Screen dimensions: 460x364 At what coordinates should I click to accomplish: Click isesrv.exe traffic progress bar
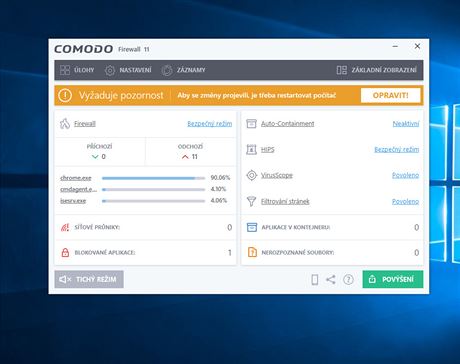(153, 201)
